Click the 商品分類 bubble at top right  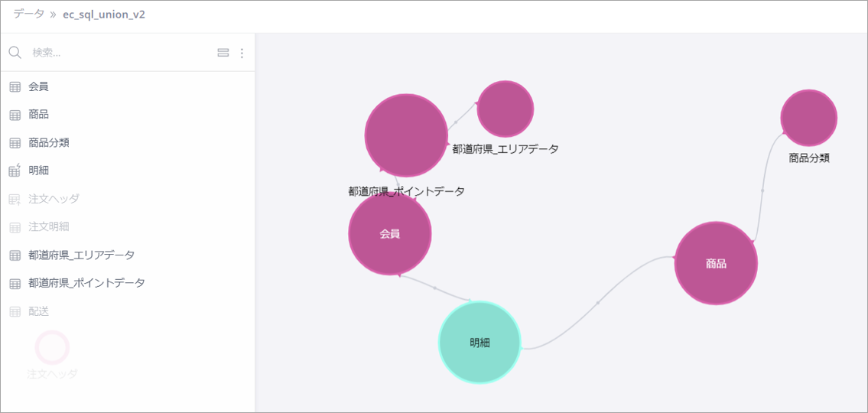[x=809, y=118]
